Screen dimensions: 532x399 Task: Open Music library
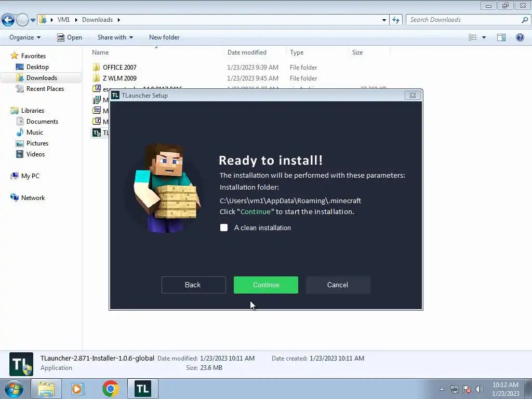pos(35,132)
